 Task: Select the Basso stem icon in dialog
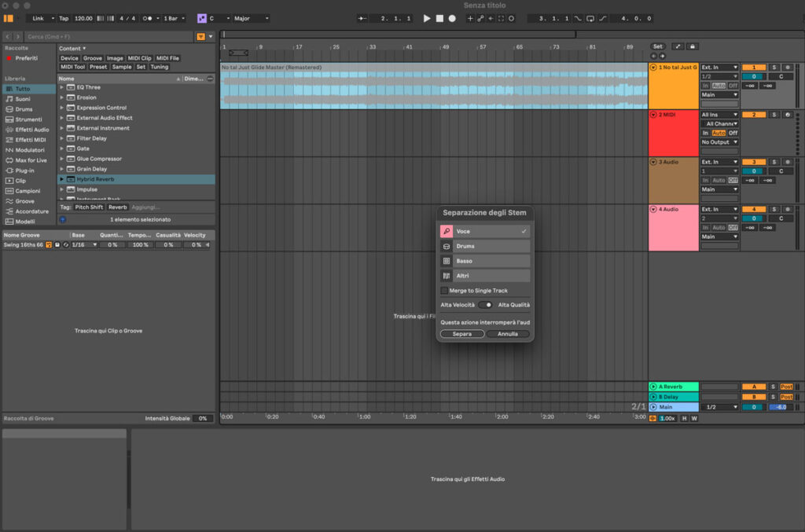coord(447,261)
